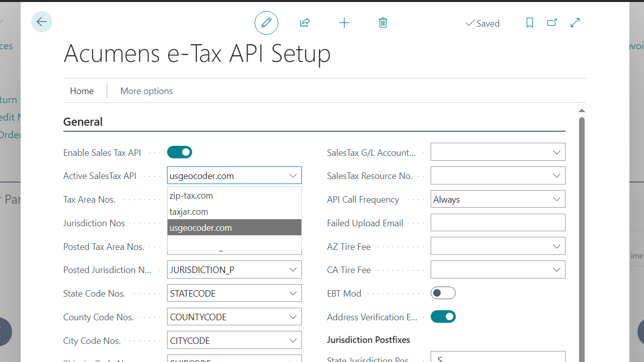The height and width of the screenshot is (362, 644).
Task: Expand the CA Tire Fee dropdown
Action: [x=556, y=269]
